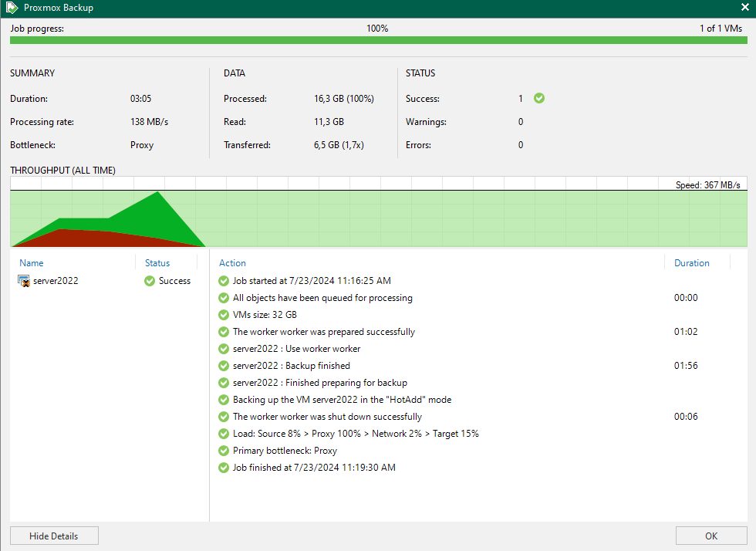
Task: Click 'Job finished at 7/23/2024 11:19:30 AM'
Action: [314, 468]
